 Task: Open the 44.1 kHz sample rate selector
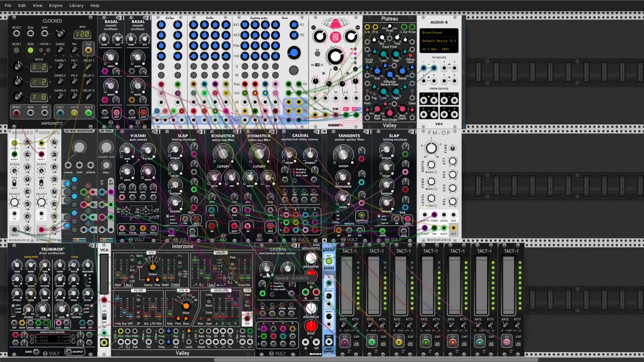tap(430, 49)
